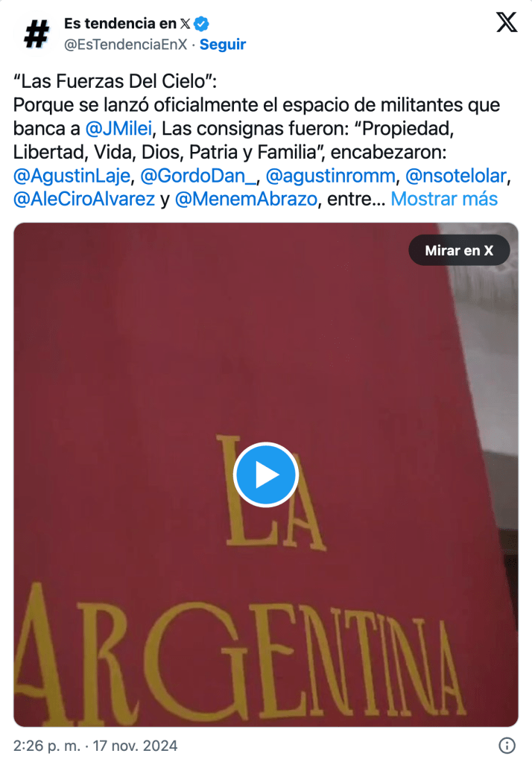The width and height of the screenshot is (532, 762).
Task: Click the La Argentina video thumbnail
Action: (x=265, y=474)
